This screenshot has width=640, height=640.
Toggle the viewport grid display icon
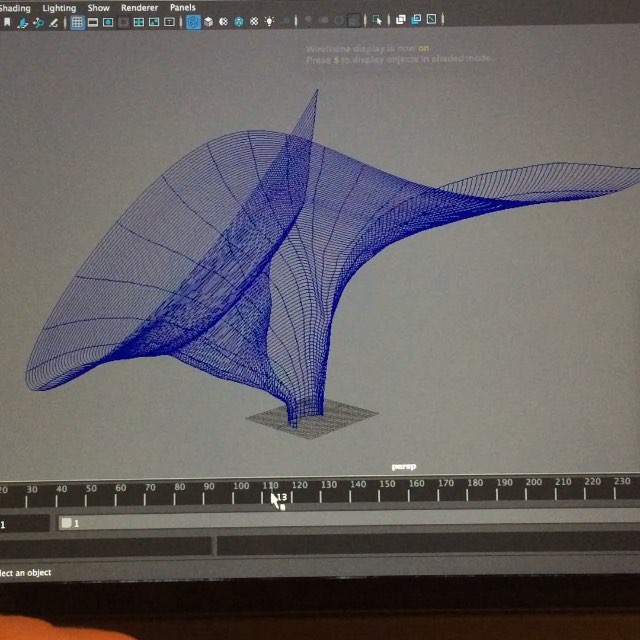click(77, 22)
